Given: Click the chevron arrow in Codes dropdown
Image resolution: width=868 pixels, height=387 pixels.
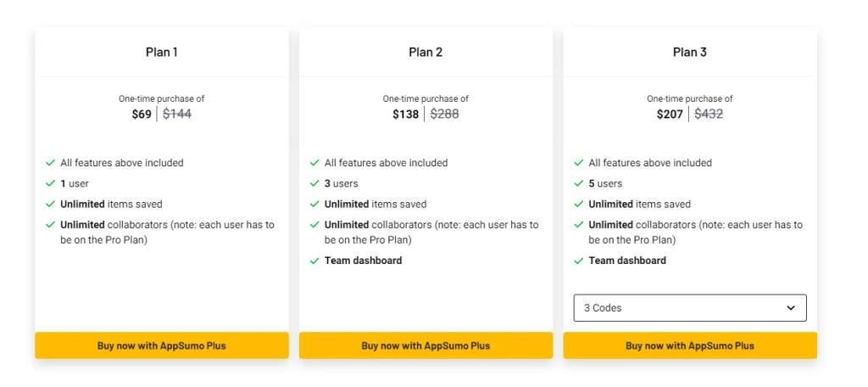Looking at the screenshot, I should tap(791, 308).
